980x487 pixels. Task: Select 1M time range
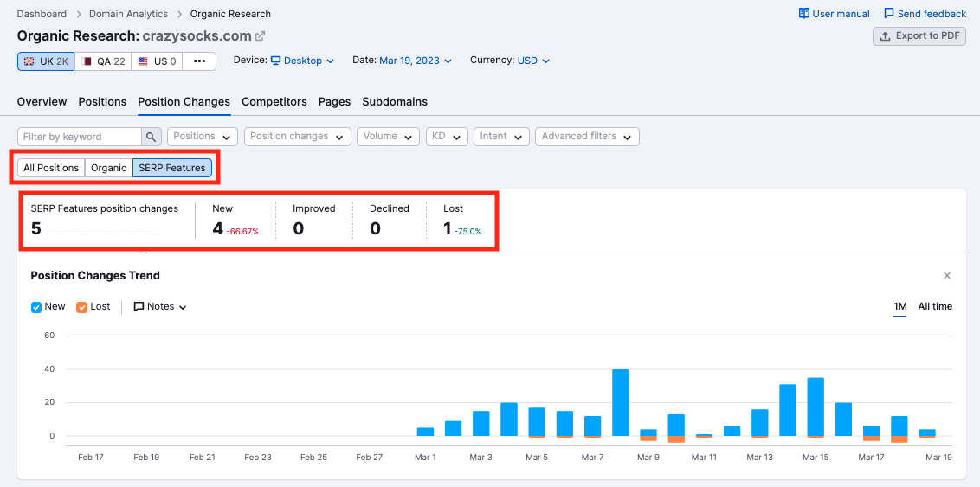(x=900, y=306)
